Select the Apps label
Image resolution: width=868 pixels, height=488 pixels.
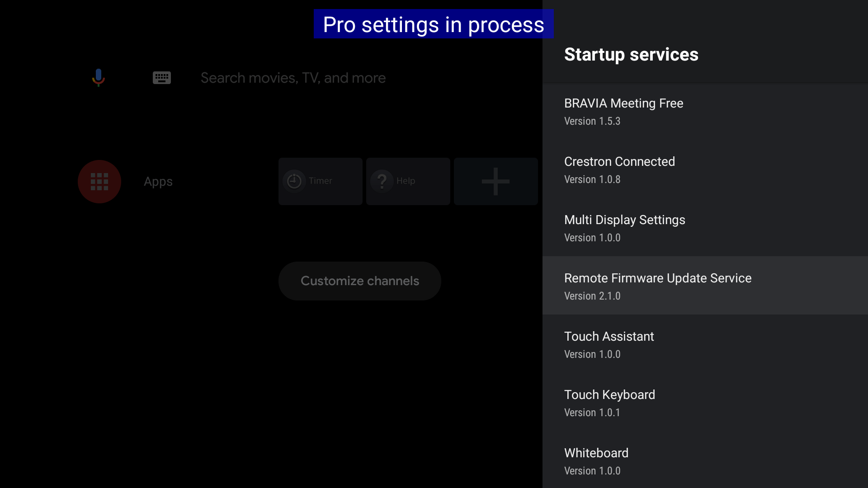click(x=158, y=182)
